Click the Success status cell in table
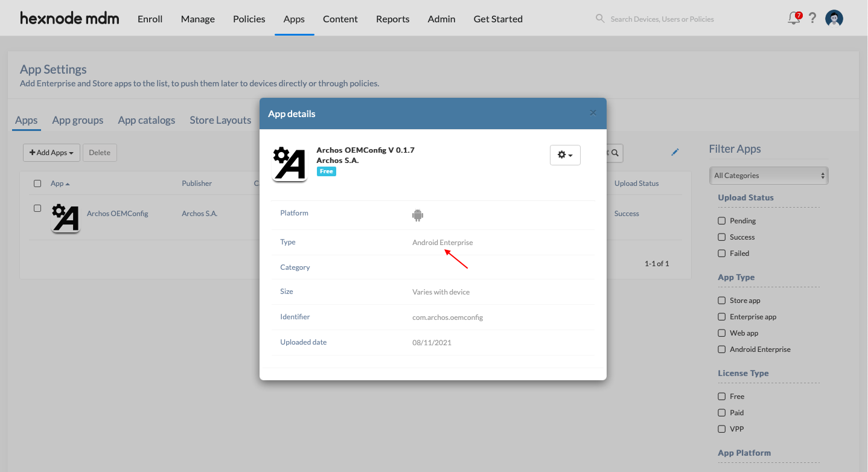This screenshot has width=868, height=472. (x=627, y=214)
